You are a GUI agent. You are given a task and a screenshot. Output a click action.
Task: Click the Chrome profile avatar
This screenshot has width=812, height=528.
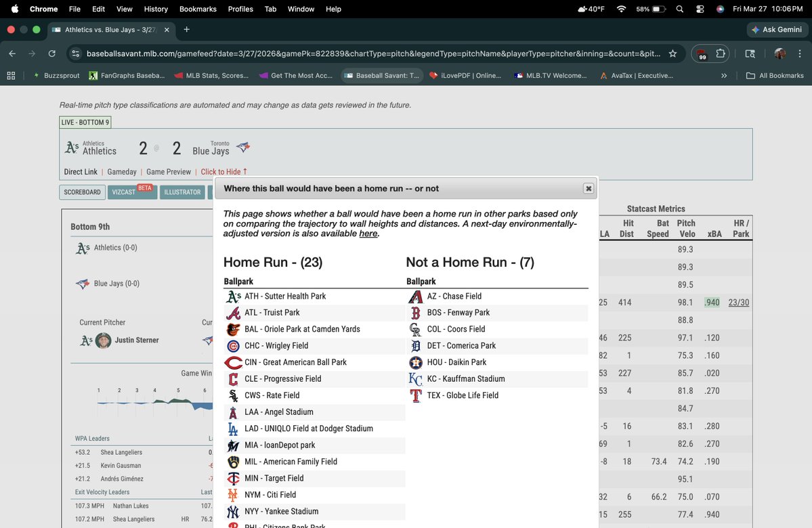point(779,53)
